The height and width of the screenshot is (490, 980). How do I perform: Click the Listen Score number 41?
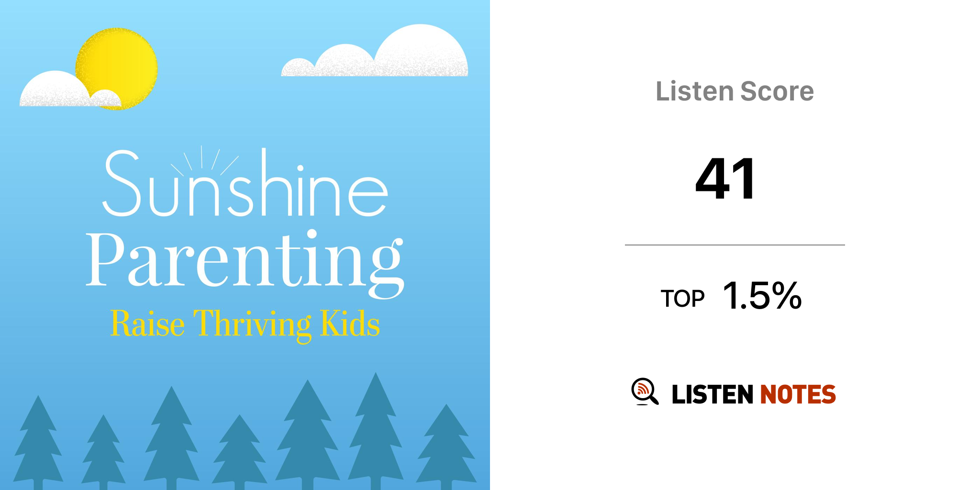click(726, 179)
